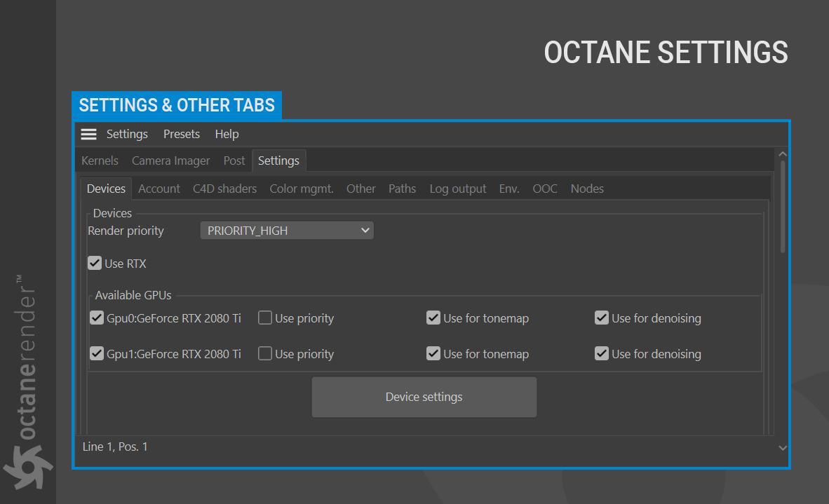Toggle Use for tonemap on Gpu1 row
The image size is (829, 504).
click(433, 353)
